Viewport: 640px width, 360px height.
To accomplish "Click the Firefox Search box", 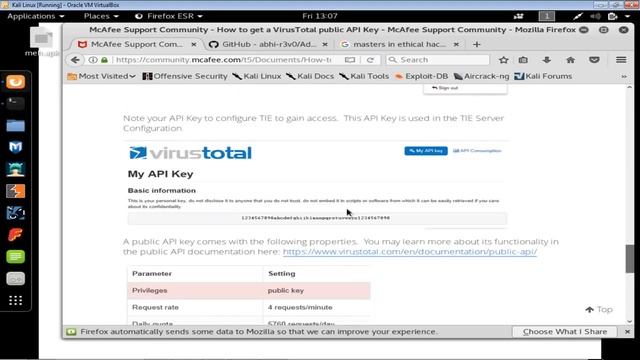I will [437, 60].
